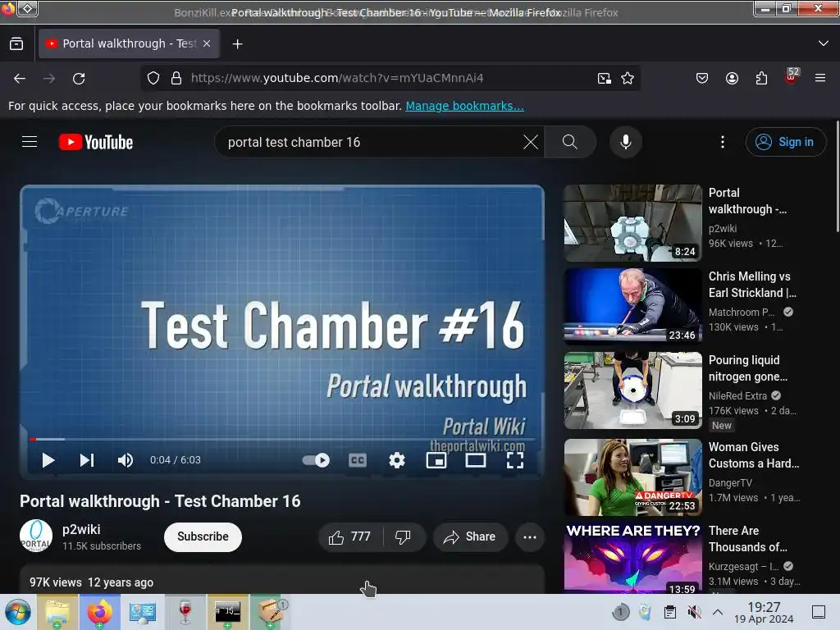Image resolution: width=840 pixels, height=630 pixels.
Task: Subscribe to the p2wiki channel
Action: (203, 536)
